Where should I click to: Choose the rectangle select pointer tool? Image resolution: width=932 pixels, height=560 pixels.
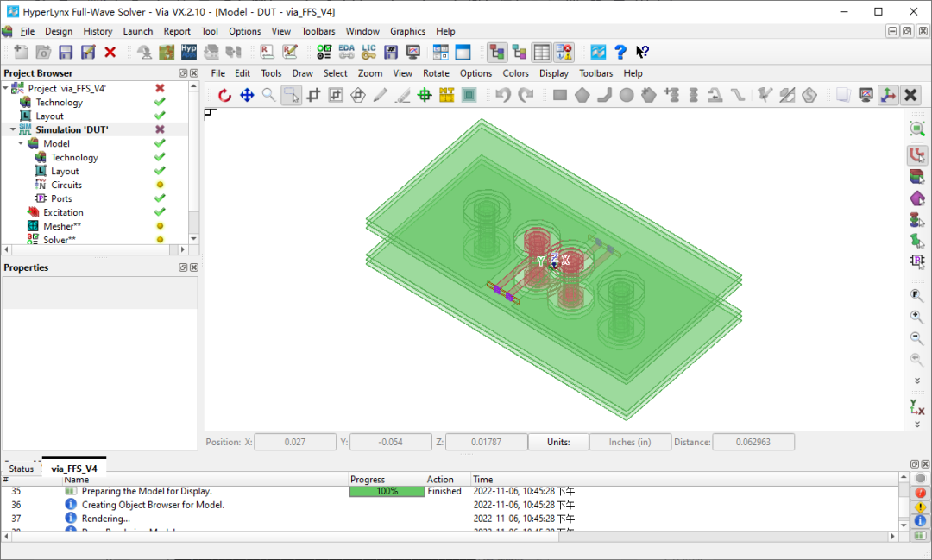(292, 95)
